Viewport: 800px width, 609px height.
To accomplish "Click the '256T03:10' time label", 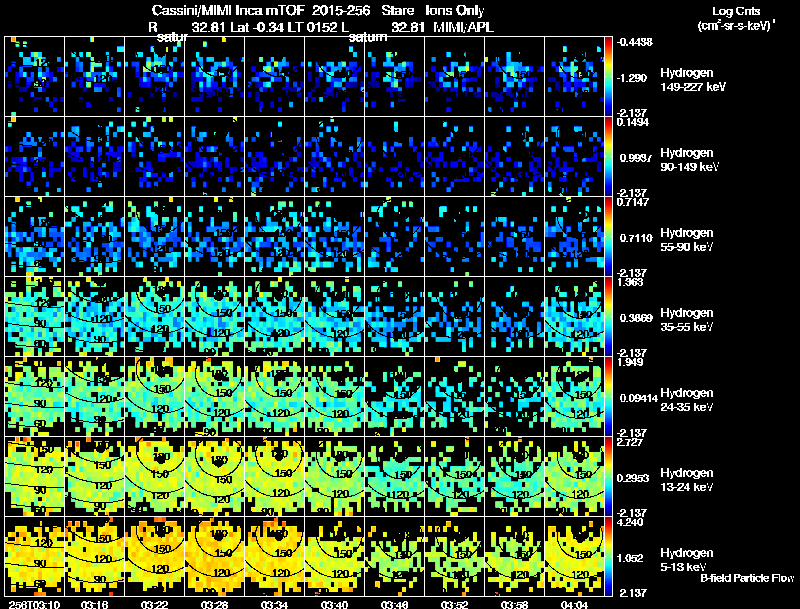I will pyautogui.click(x=34, y=604).
